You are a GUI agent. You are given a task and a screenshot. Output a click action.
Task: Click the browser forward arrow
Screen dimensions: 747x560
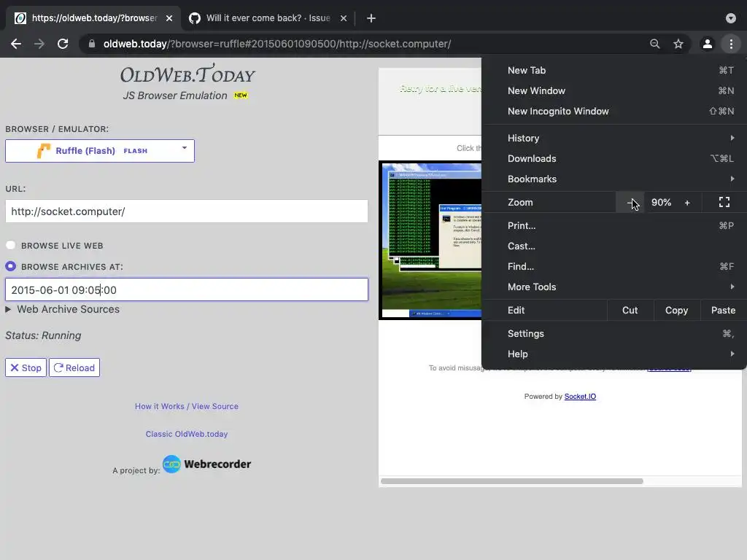39,44
